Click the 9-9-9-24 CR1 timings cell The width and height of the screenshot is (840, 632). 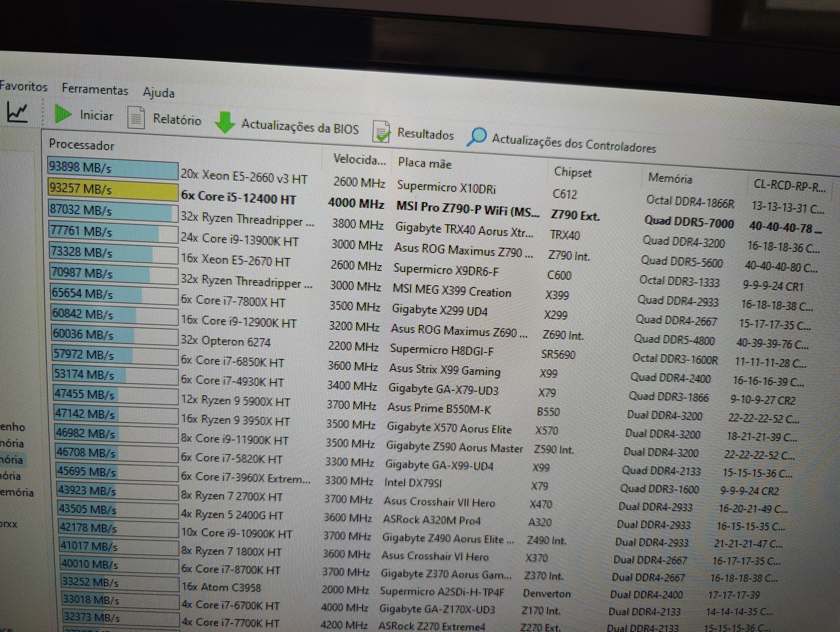773,286
